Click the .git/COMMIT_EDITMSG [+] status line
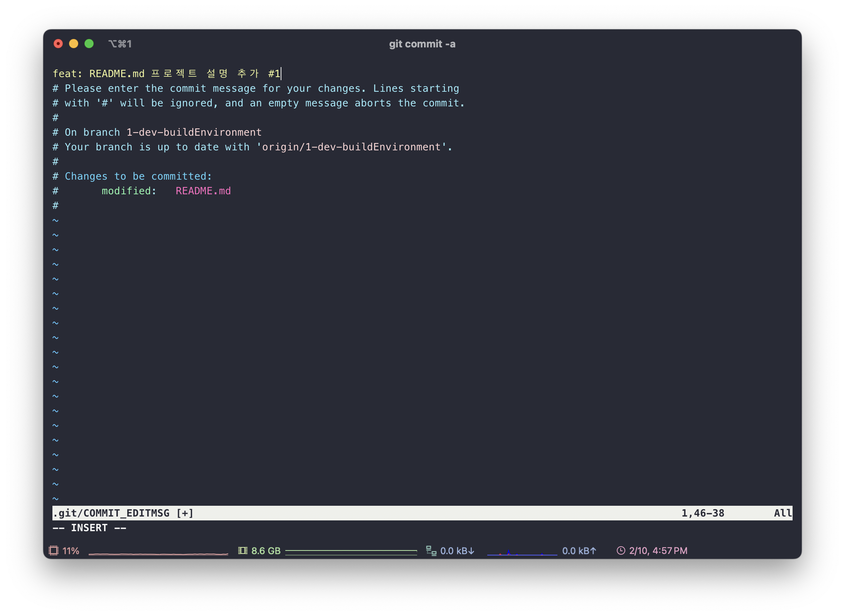Image resolution: width=845 pixels, height=616 pixels. [123, 513]
